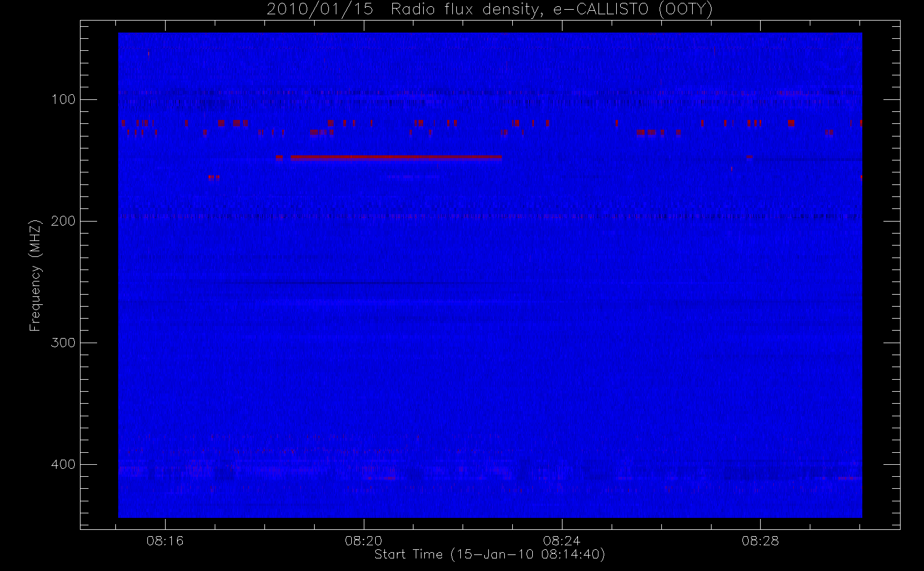Click the Start Time axis label
The height and width of the screenshot is (571, 924).
pyautogui.click(x=489, y=554)
